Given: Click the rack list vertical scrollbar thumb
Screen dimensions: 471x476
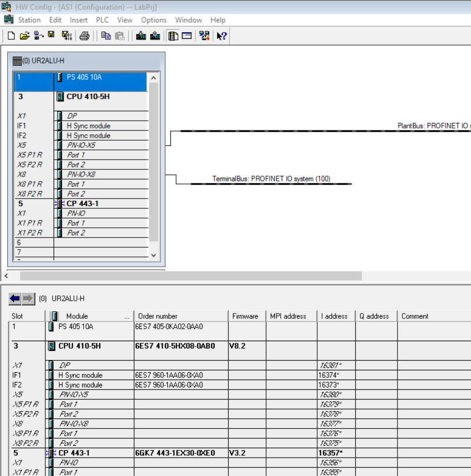Looking at the screenshot, I should coord(154,162).
